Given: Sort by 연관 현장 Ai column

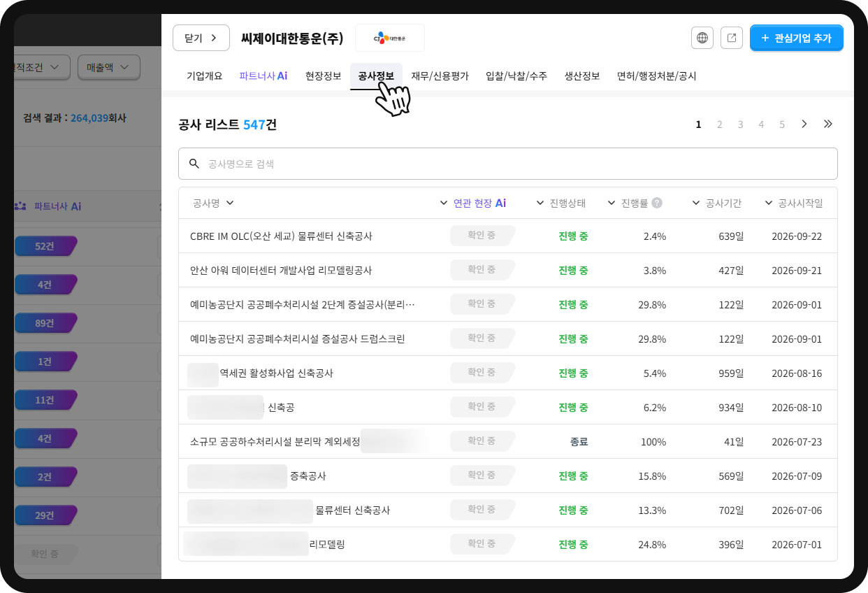Looking at the screenshot, I should coord(472,203).
